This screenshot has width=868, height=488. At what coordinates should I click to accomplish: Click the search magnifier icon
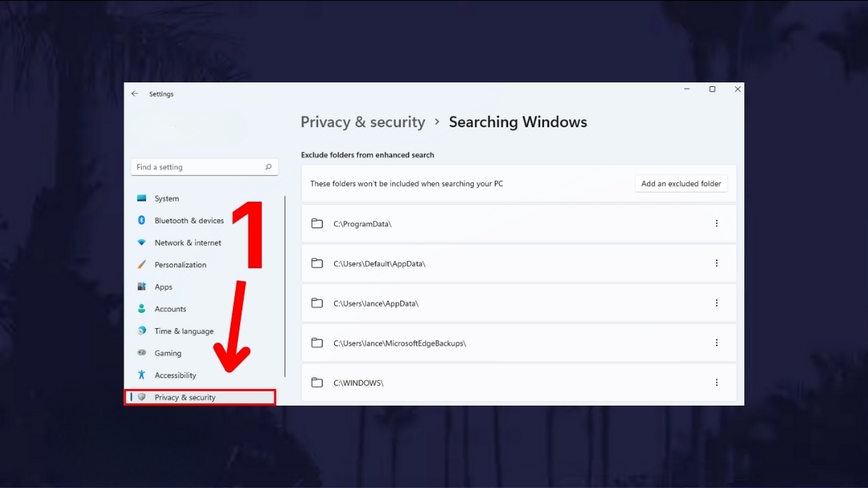tap(268, 167)
